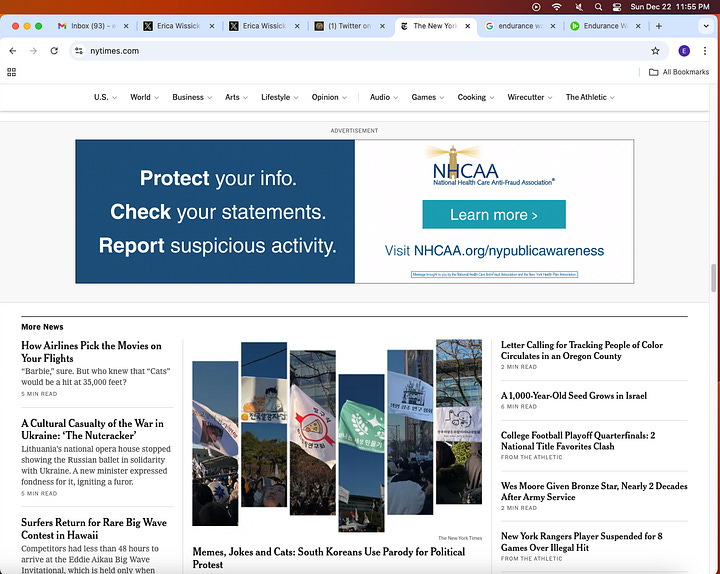Viewport: 720px width, 574px height.
Task: Open Surfers Return for Big Wave article
Action: (x=94, y=529)
